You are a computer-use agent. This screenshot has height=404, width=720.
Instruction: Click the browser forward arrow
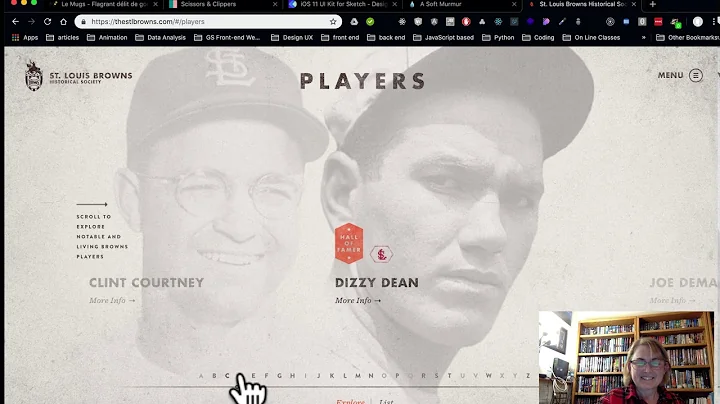click(31, 22)
